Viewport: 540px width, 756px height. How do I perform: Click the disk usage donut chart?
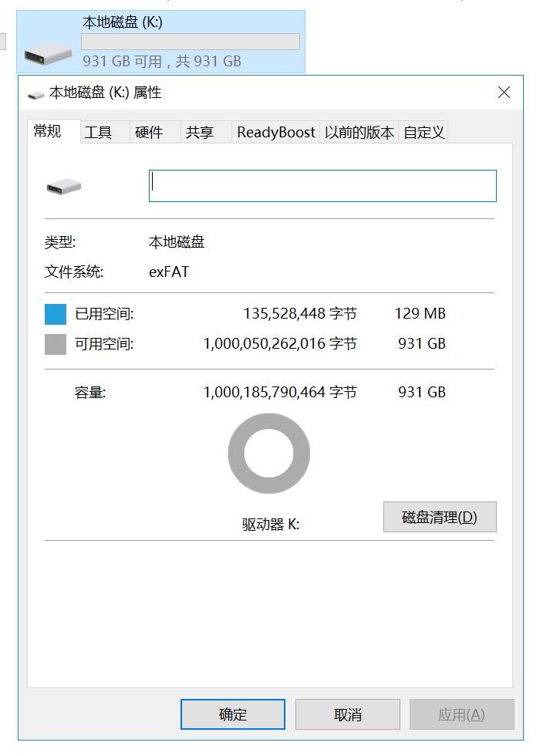(268, 454)
